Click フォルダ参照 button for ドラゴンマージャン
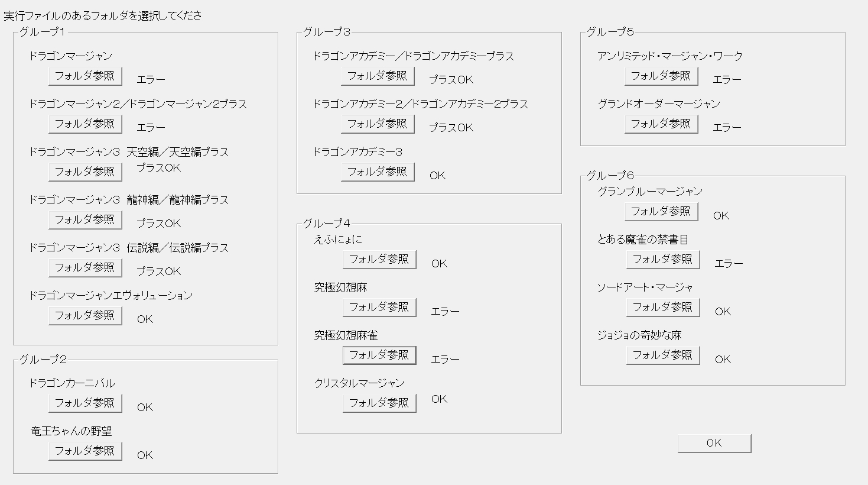Viewport: 868px width, 485px height. coord(85,76)
